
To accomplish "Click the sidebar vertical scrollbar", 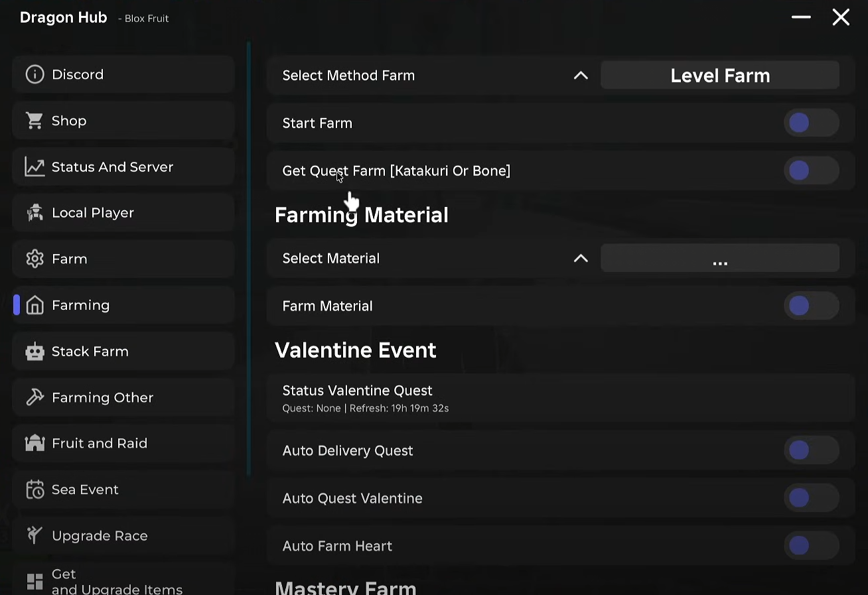I will point(249,259).
